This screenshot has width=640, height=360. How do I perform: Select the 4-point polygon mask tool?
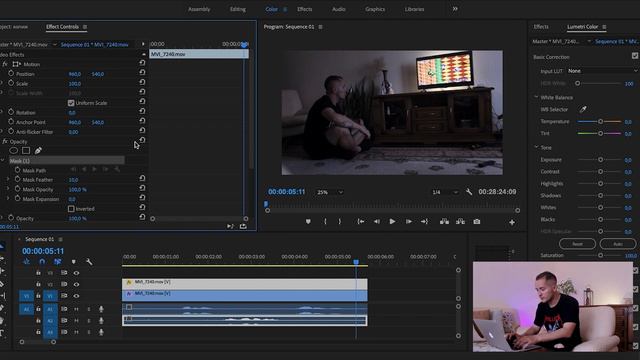pos(26,151)
